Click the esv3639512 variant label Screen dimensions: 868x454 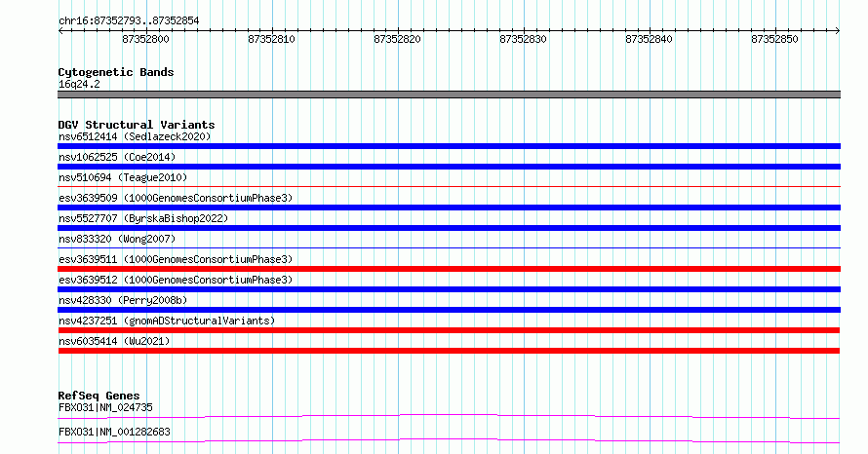[176, 280]
